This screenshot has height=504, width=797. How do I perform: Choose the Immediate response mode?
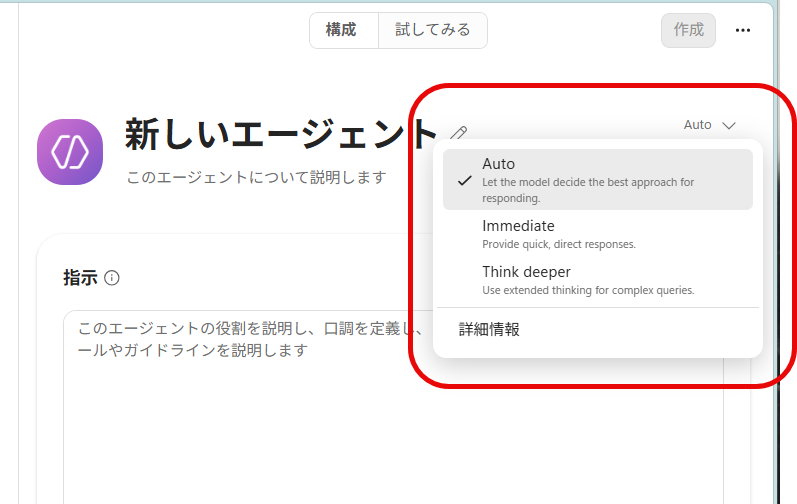[x=598, y=234]
